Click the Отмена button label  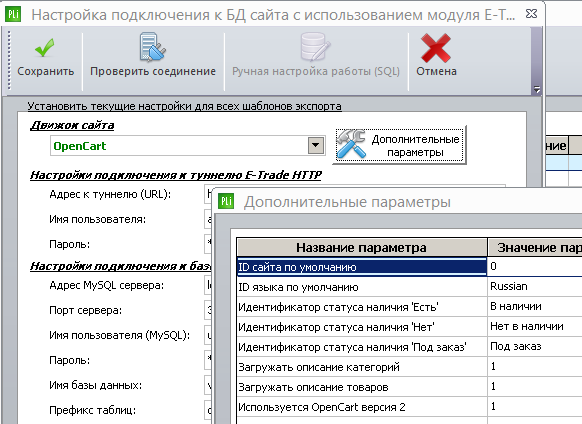[436, 71]
